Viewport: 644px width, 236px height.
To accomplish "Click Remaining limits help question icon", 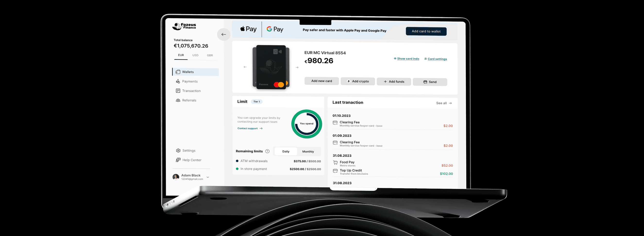I will (267, 151).
